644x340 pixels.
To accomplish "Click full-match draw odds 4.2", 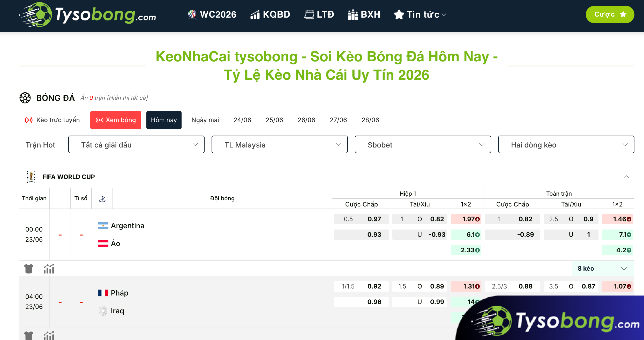I will pos(617,250).
